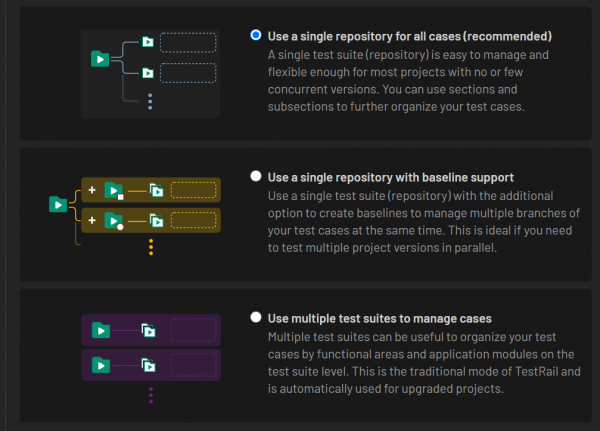Click the plus sign in the top baseline row

[x=92, y=190]
